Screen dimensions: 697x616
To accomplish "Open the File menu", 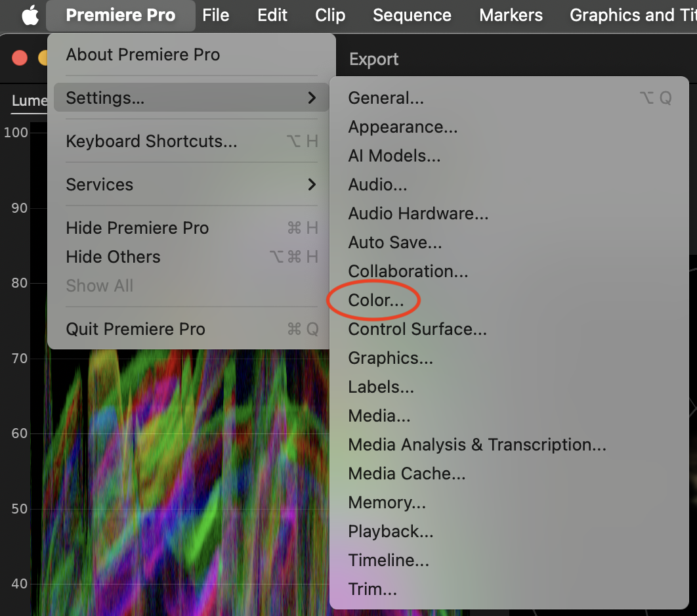I will point(216,15).
